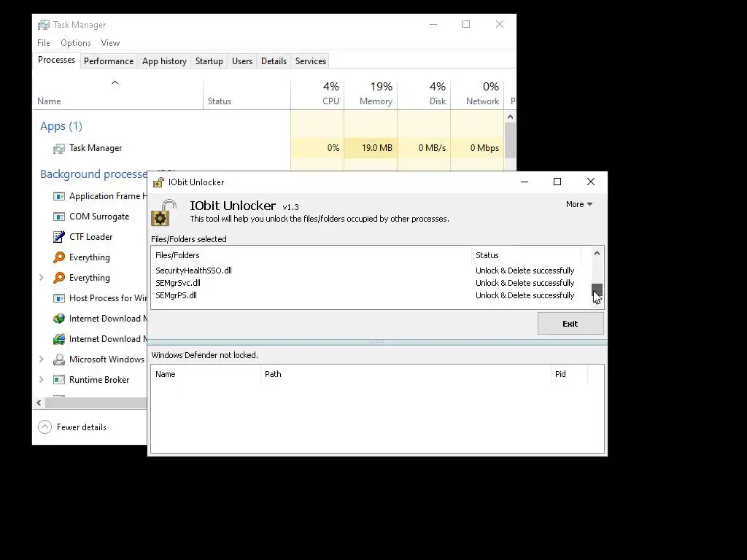Click the Fewer details circular arrow icon

[x=44, y=427]
